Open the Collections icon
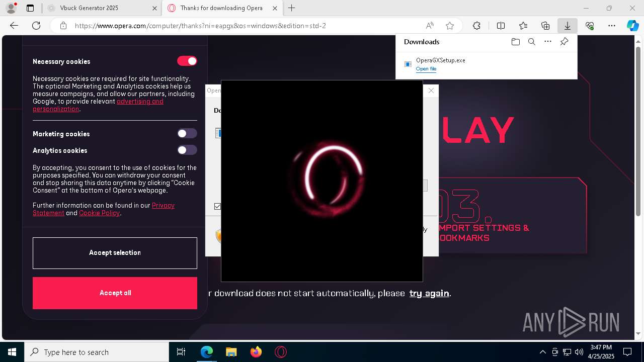 [545, 26]
